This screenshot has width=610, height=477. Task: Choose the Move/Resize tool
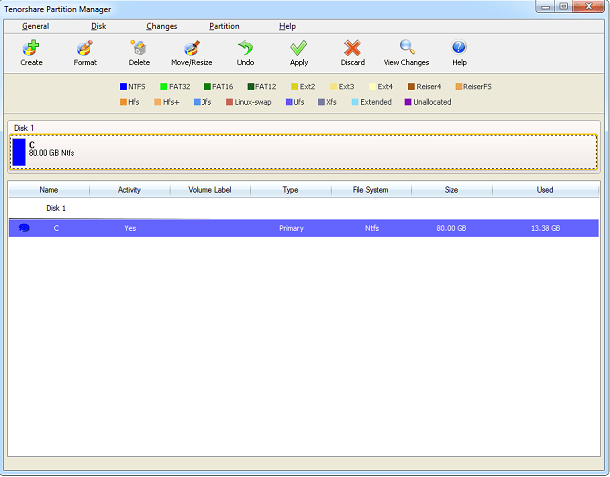(x=192, y=48)
